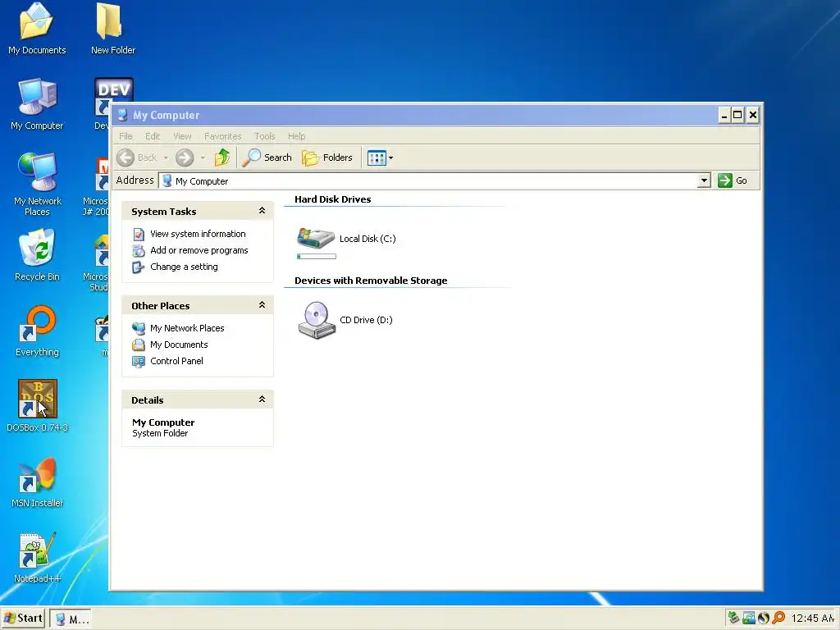
Task: Open the Local Disk (C:) drive icon
Action: coord(316,238)
